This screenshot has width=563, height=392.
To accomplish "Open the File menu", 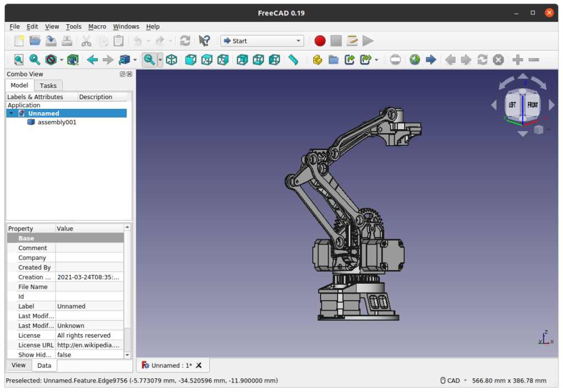I will [15, 26].
